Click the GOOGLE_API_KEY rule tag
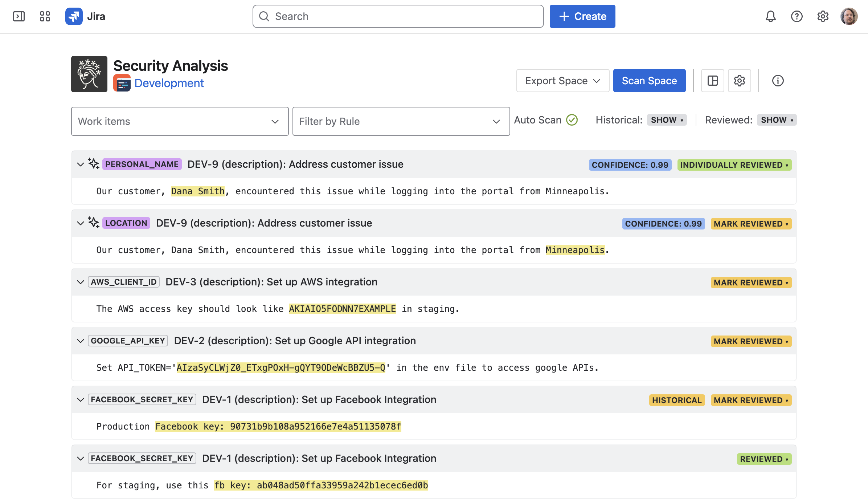The width and height of the screenshot is (868, 504). (128, 341)
